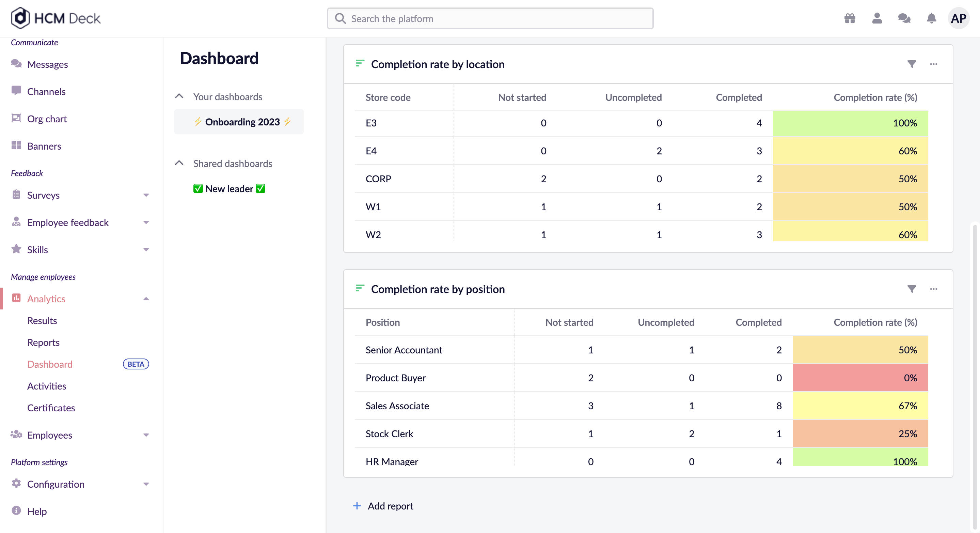This screenshot has width=980, height=533.
Task: Click the Sales Associate 67% cell
Action: pyautogui.click(x=860, y=406)
